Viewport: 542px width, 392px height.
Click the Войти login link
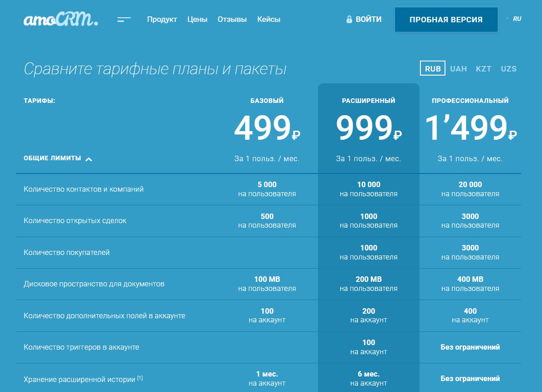tap(368, 20)
